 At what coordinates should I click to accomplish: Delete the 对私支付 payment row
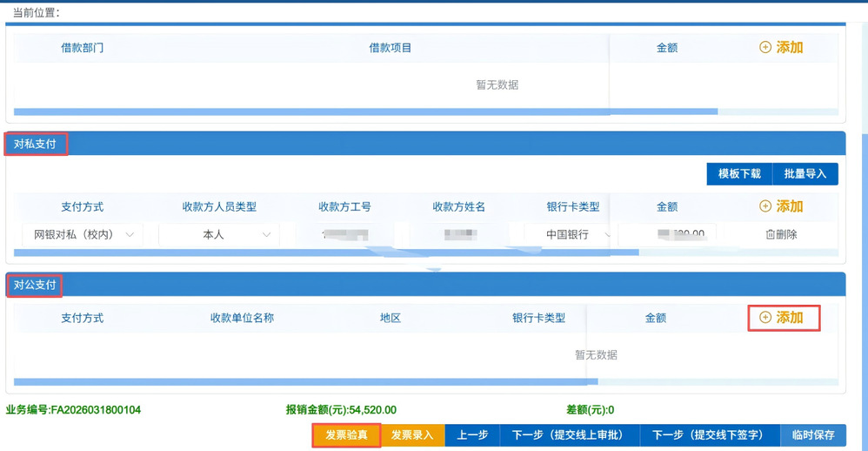point(781,234)
